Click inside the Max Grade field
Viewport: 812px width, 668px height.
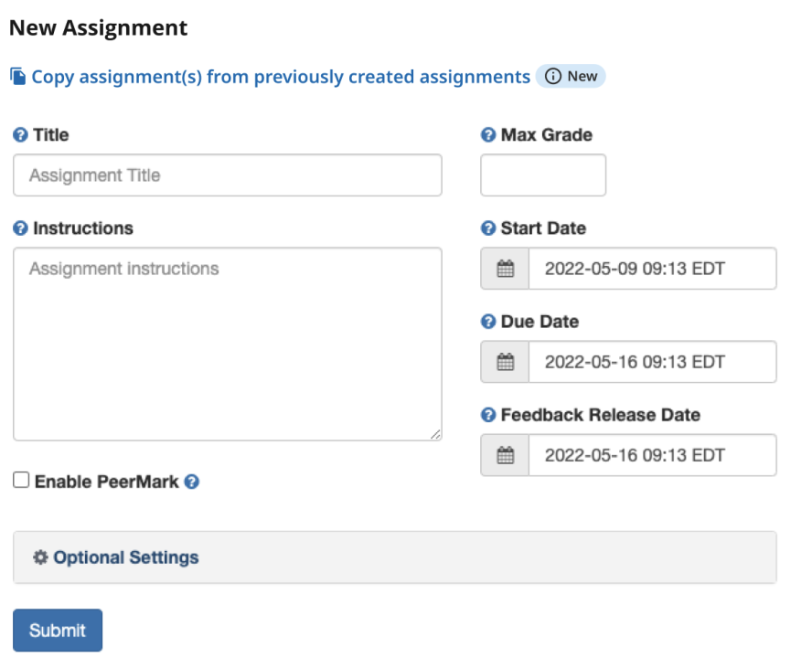542,175
